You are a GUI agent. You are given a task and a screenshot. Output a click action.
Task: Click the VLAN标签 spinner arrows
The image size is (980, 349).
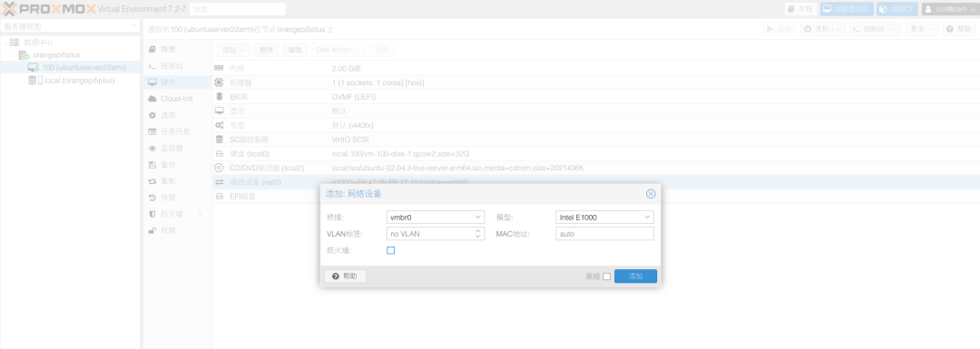478,234
